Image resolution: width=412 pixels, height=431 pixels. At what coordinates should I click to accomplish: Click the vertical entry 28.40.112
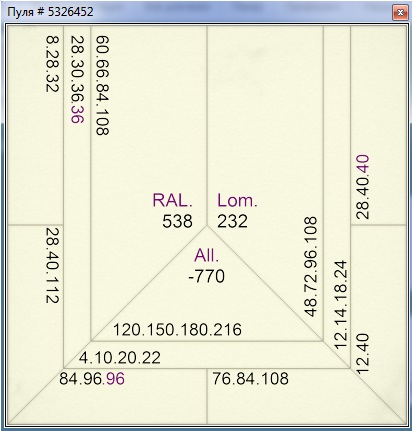52,266
